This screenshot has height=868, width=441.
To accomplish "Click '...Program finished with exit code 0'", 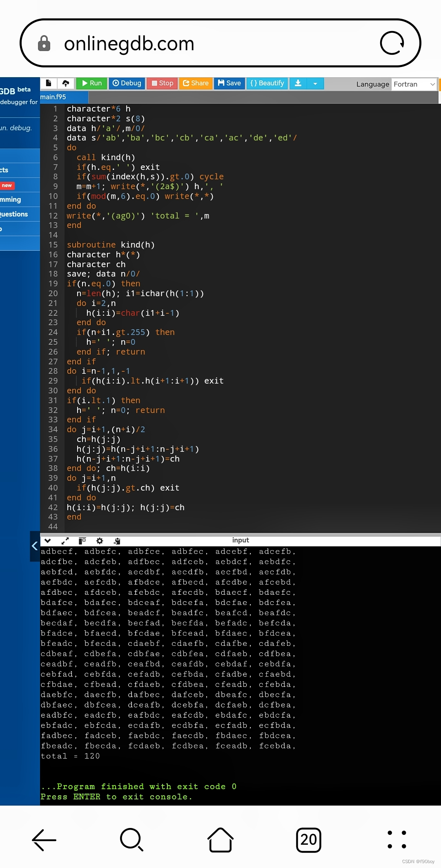I will coord(139,786).
